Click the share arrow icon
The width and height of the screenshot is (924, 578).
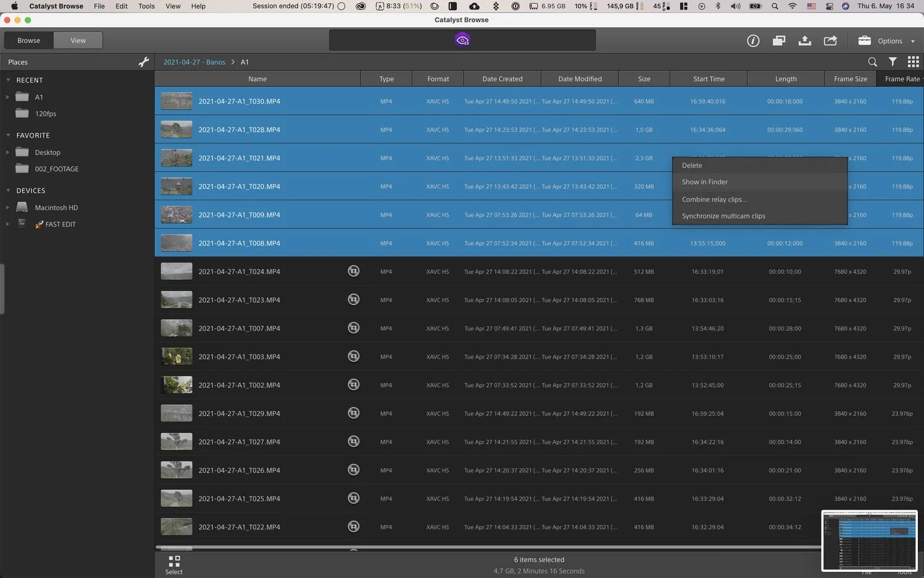(x=830, y=41)
